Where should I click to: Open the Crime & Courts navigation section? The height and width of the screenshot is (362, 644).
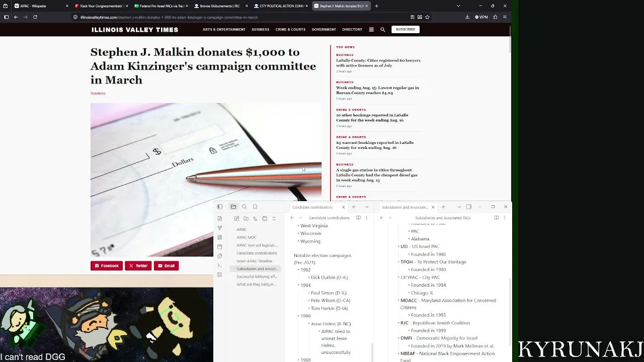pyautogui.click(x=290, y=30)
